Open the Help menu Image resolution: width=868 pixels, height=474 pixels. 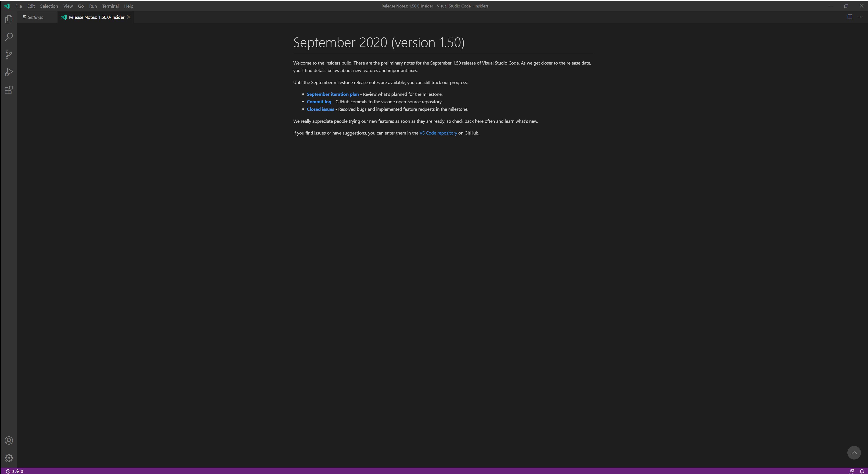click(x=128, y=6)
